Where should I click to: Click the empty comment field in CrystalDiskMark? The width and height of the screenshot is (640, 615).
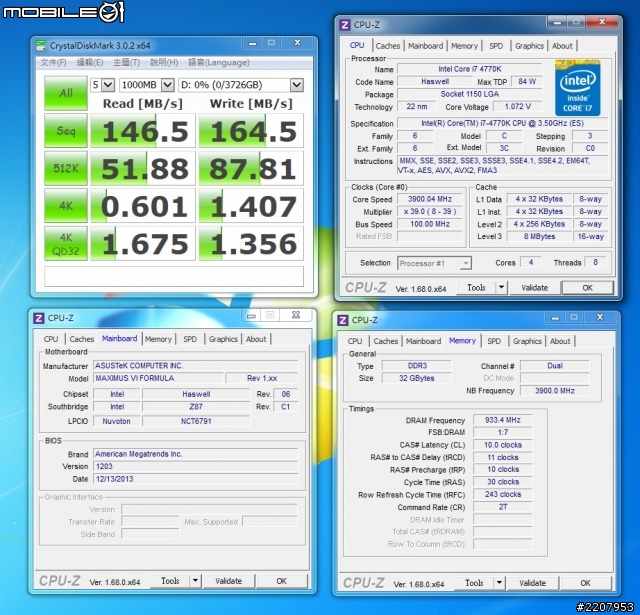174,276
